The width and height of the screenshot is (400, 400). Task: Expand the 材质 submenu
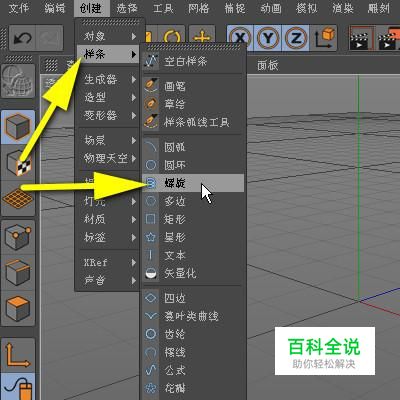pyautogui.click(x=108, y=219)
